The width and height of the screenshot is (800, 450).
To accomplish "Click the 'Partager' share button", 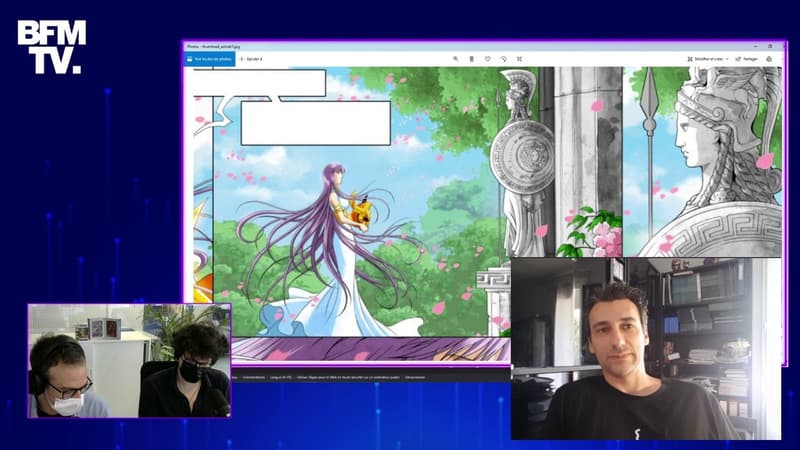I will tap(746, 59).
